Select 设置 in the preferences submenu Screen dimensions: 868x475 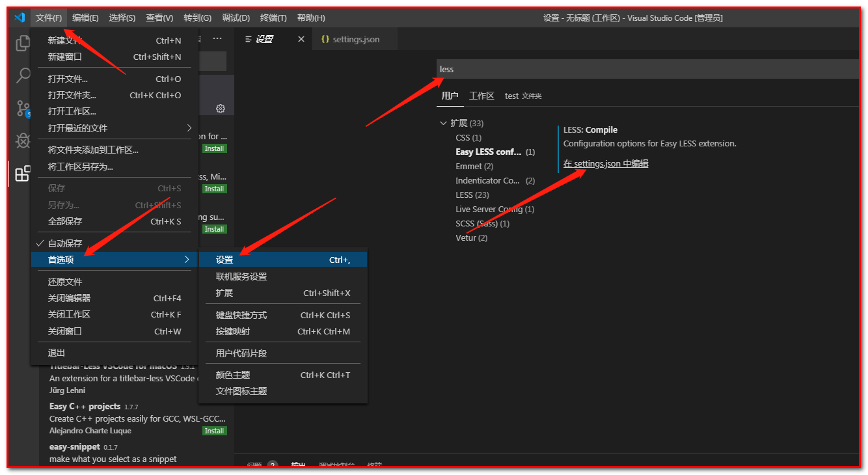(x=283, y=260)
